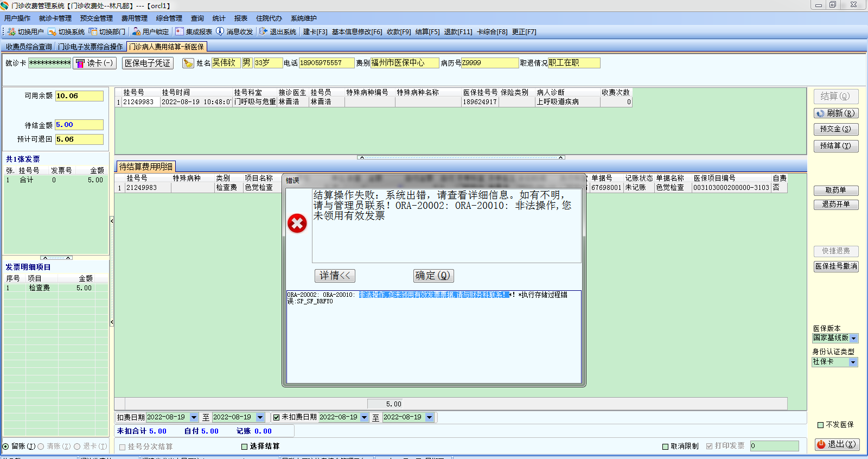The height and width of the screenshot is (459, 868).
Task: Click the 姓名 field showing 吴伟钦
Action: coord(226,63)
